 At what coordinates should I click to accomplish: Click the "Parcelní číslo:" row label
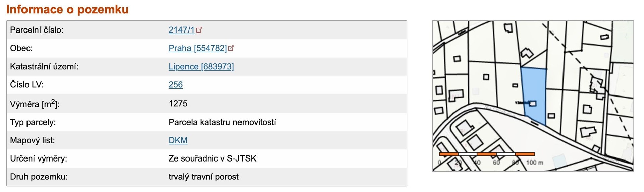tap(37, 30)
